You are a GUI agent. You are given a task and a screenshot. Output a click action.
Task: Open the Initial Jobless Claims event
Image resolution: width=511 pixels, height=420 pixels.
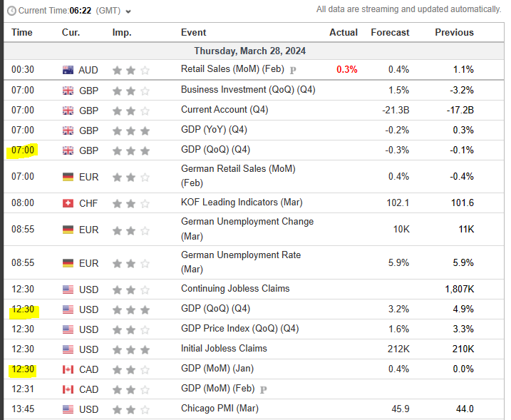click(x=224, y=349)
